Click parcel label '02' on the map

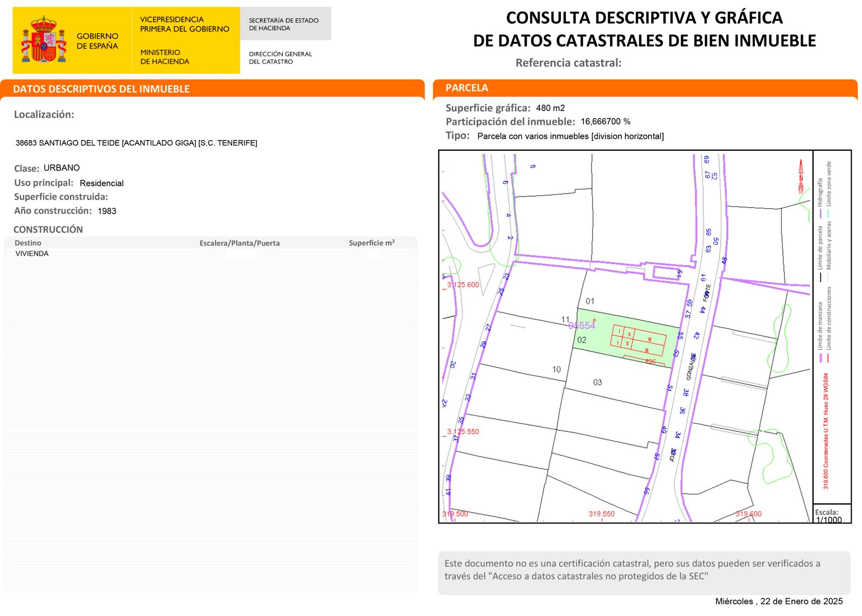click(x=582, y=340)
